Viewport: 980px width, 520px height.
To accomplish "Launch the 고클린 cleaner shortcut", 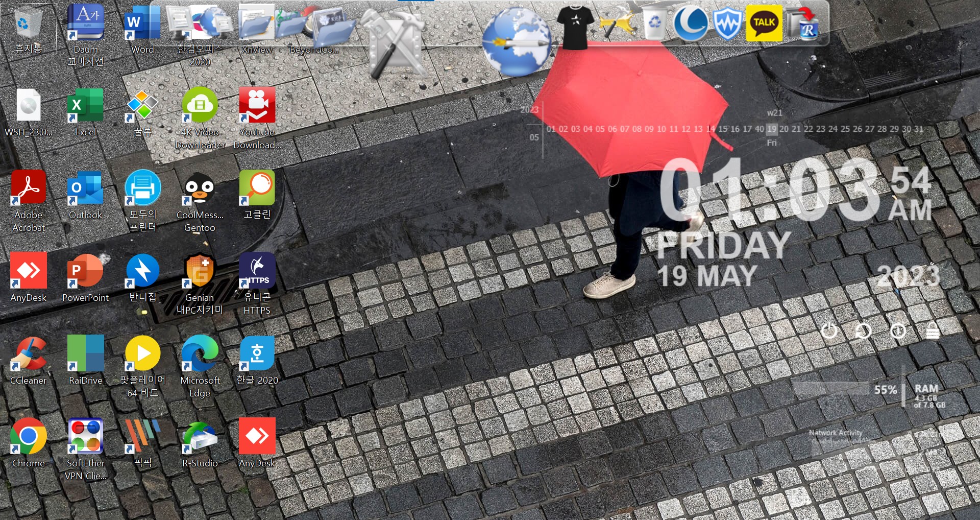I will click(257, 195).
